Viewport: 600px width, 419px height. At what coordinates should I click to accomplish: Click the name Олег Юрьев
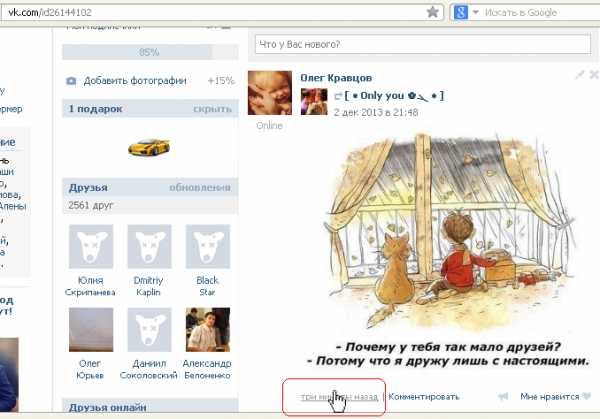90,369
